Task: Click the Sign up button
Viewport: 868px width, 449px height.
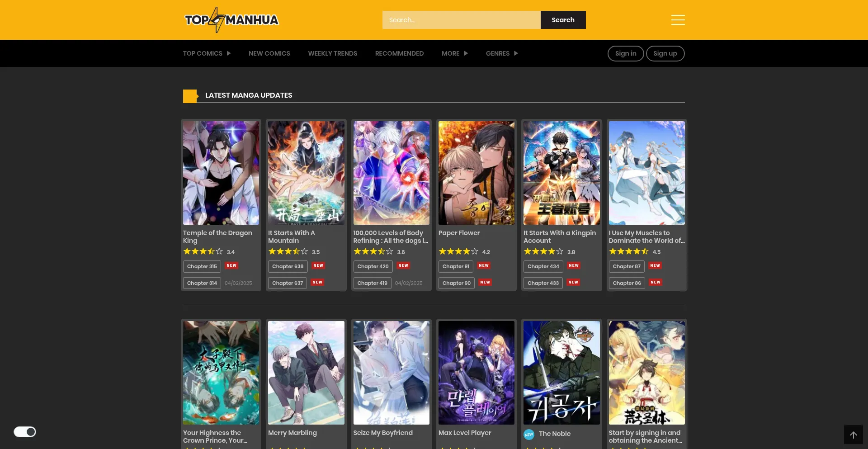Action: (665, 53)
